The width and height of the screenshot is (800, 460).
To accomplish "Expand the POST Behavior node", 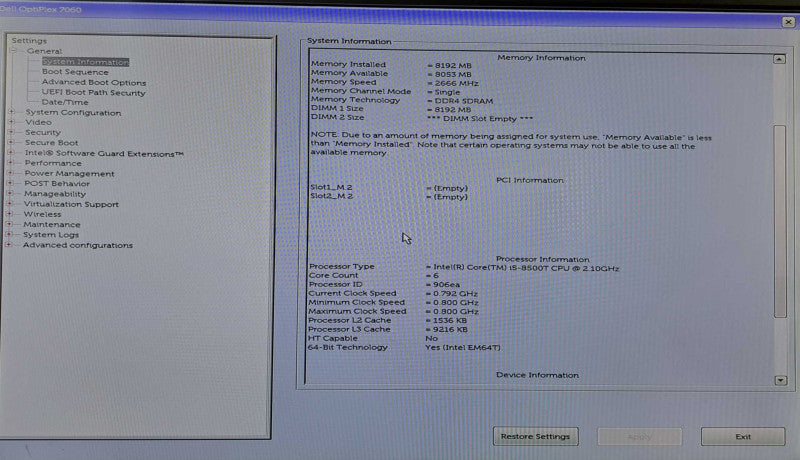I will [10, 183].
